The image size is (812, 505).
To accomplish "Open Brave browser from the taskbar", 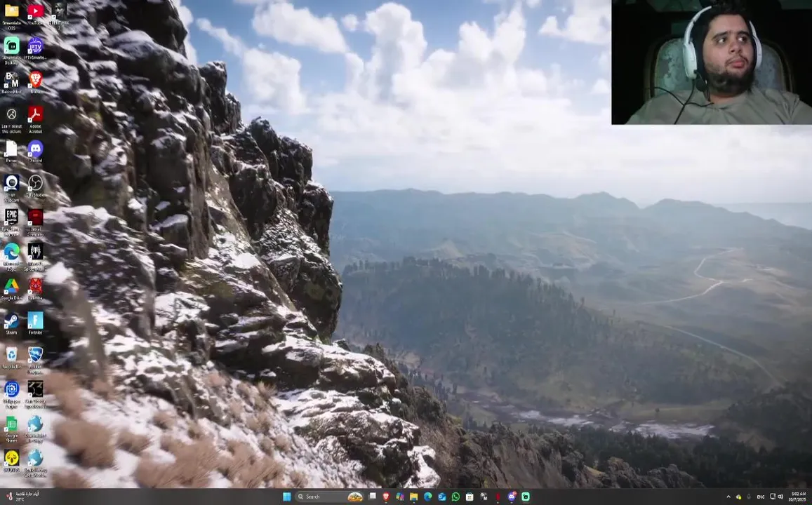I will click(386, 497).
